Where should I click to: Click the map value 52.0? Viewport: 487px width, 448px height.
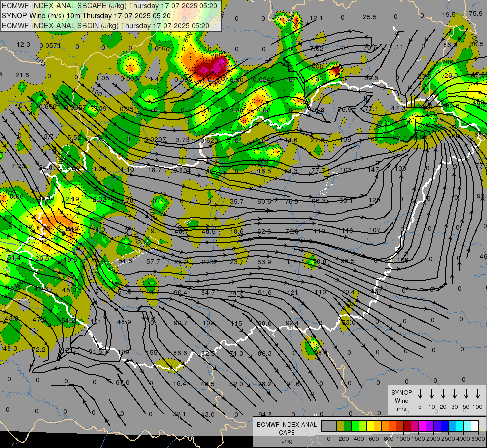[236, 384]
